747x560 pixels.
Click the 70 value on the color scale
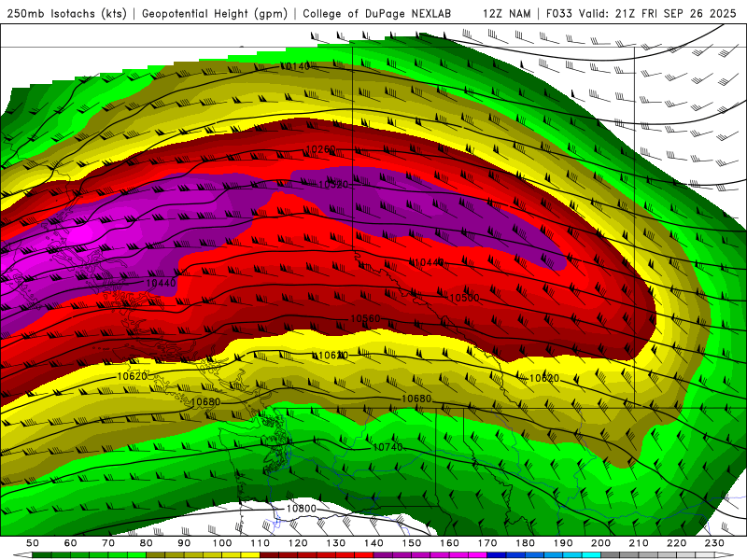coord(108,543)
